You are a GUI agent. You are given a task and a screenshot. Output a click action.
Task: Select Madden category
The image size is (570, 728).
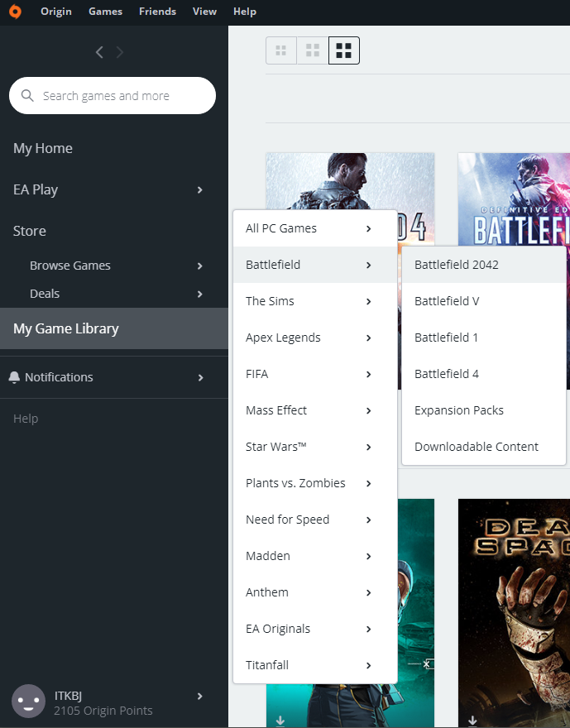315,556
